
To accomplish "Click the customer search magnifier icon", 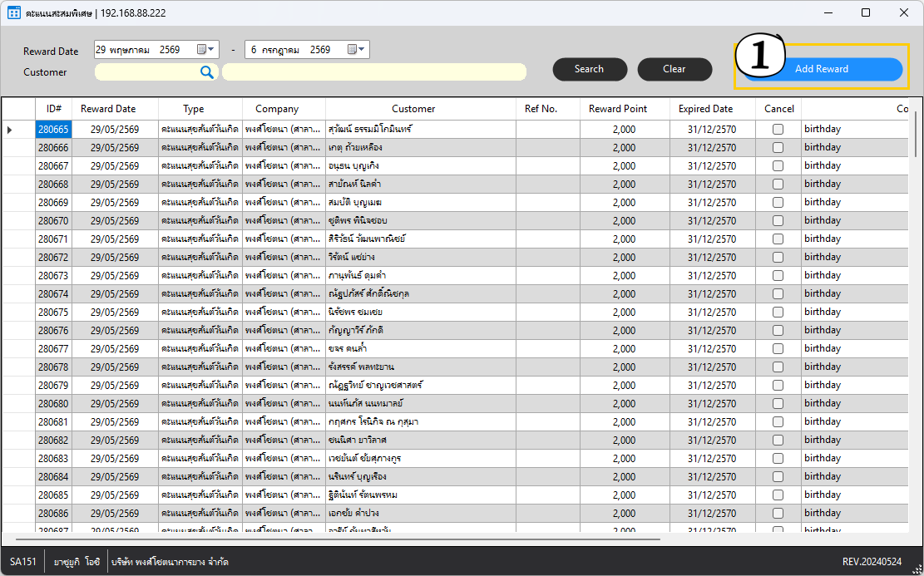I will 207,71.
